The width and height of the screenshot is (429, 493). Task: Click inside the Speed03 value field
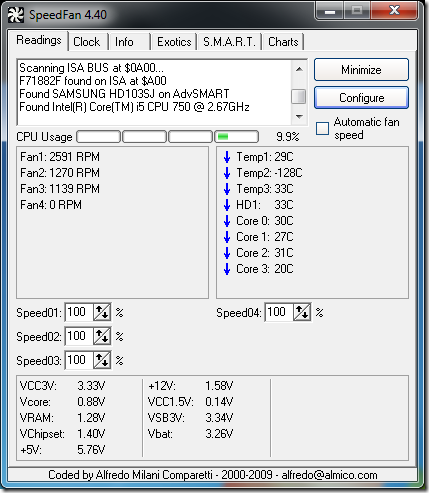pyautogui.click(x=79, y=360)
